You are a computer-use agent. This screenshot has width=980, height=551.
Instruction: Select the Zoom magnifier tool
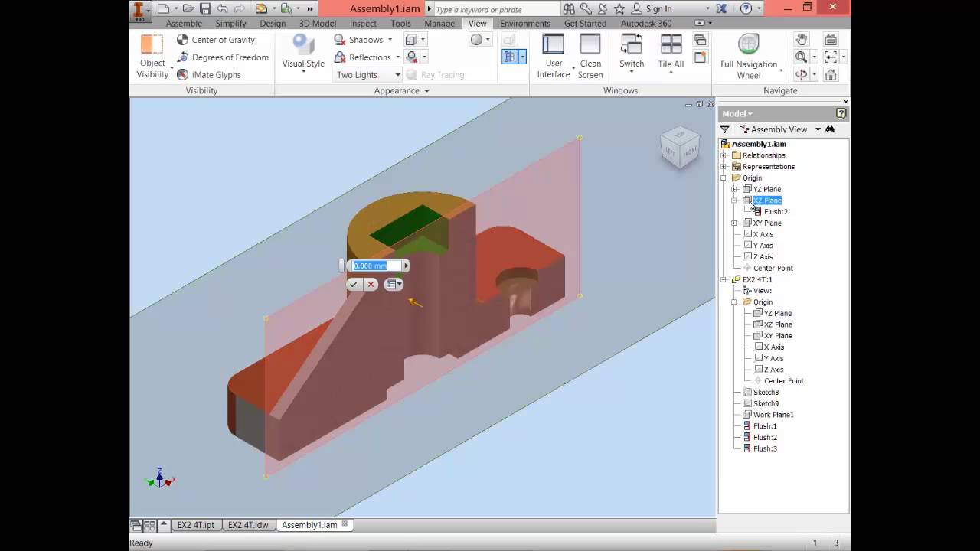pos(801,57)
